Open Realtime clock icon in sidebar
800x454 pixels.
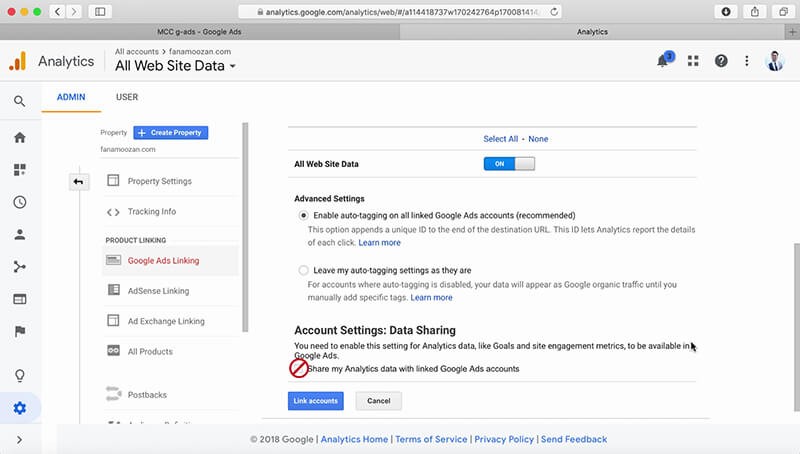coord(19,202)
